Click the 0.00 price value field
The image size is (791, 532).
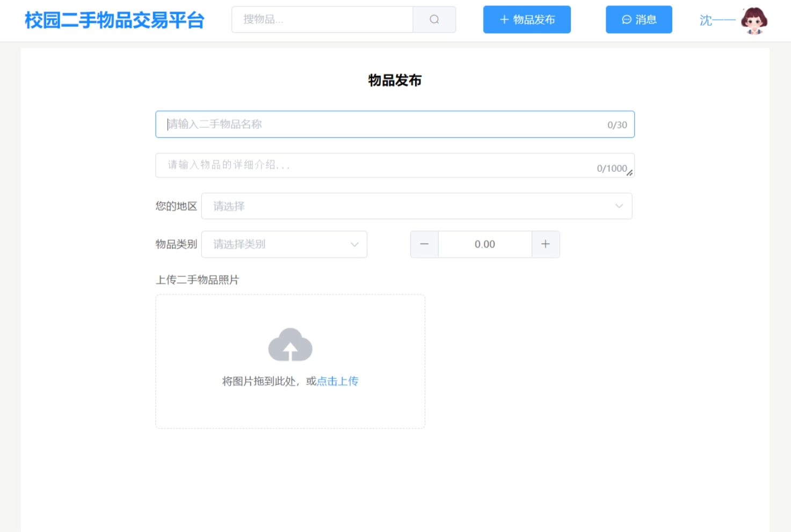(484, 244)
